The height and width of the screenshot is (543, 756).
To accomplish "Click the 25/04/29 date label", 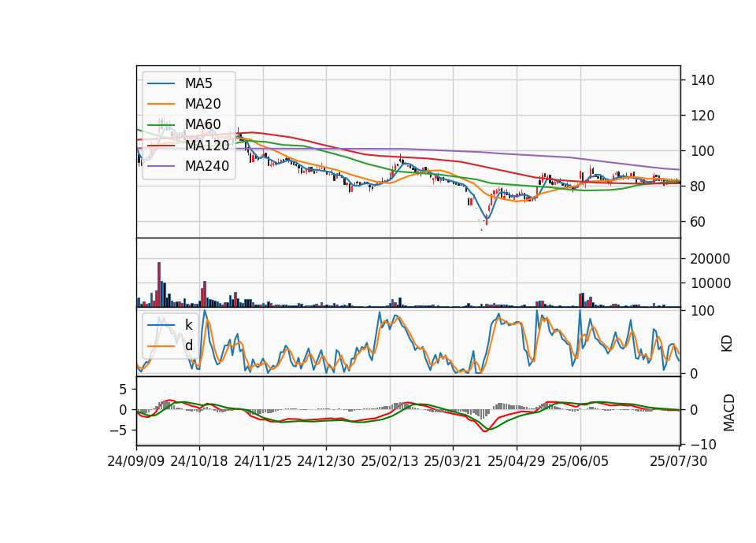I will coord(517,461).
